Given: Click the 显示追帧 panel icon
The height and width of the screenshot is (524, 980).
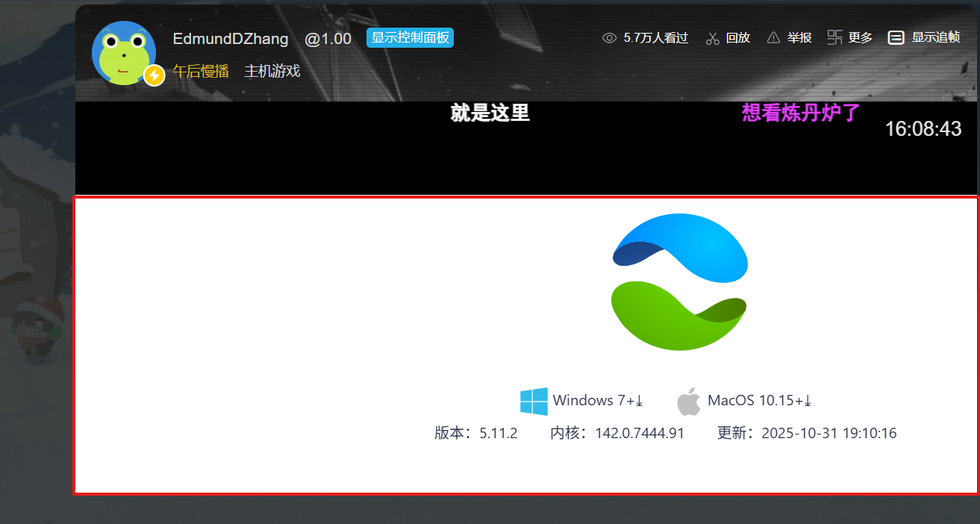Looking at the screenshot, I should coord(895,37).
